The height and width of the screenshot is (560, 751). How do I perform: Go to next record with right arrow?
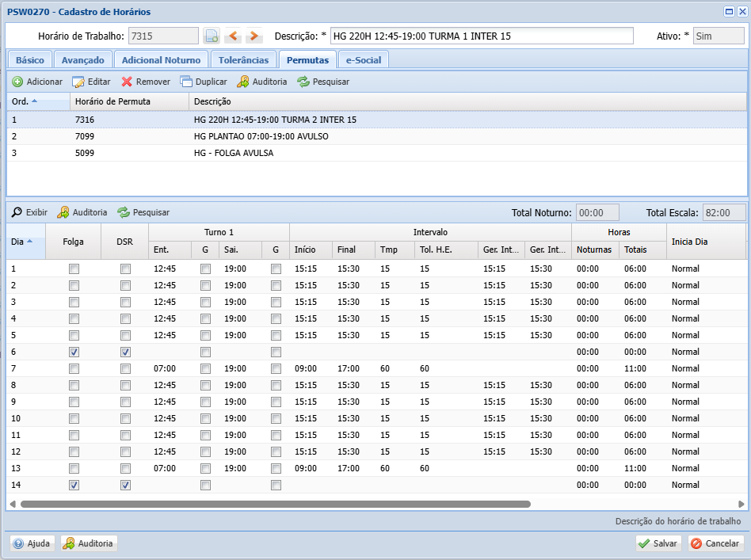pyautogui.click(x=254, y=36)
